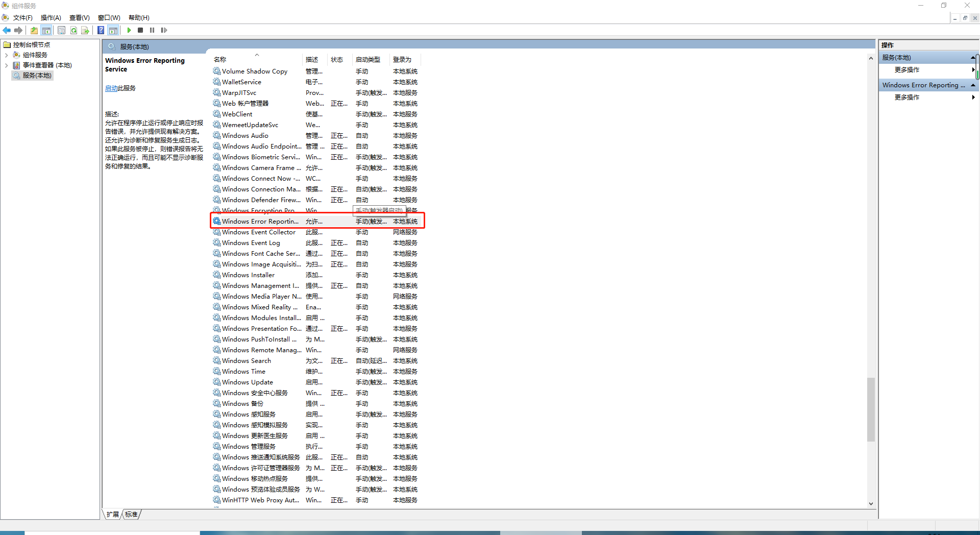Viewport: 980px width, 535px height.
Task: Click the gear icon for Windows Event Collector
Action: pyautogui.click(x=217, y=232)
